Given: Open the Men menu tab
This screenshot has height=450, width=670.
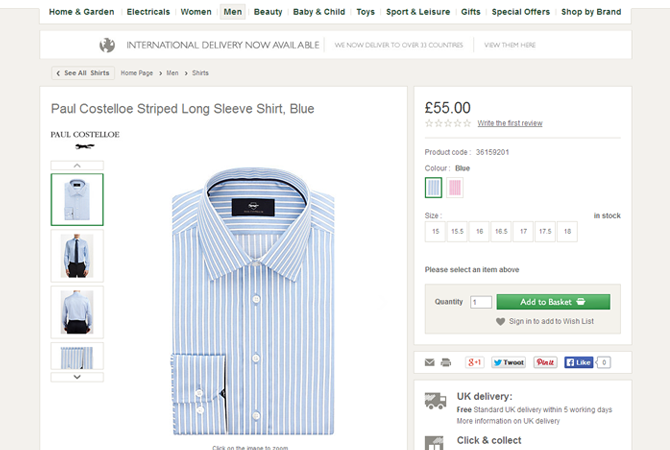Looking at the screenshot, I should (233, 12).
